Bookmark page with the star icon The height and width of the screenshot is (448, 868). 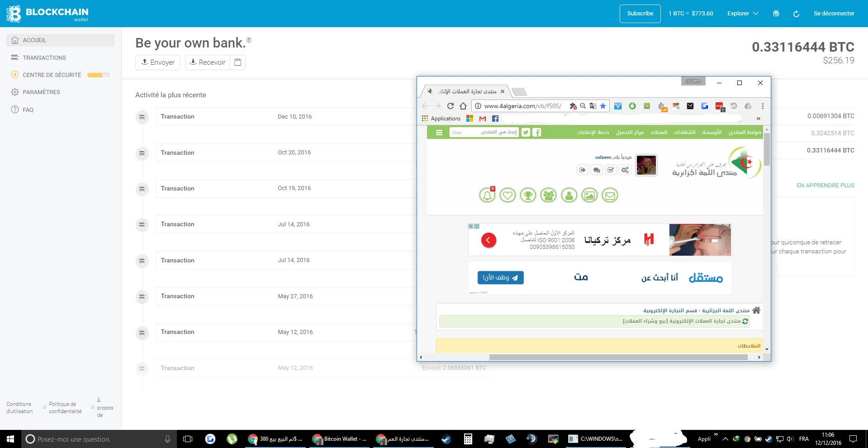click(x=603, y=106)
